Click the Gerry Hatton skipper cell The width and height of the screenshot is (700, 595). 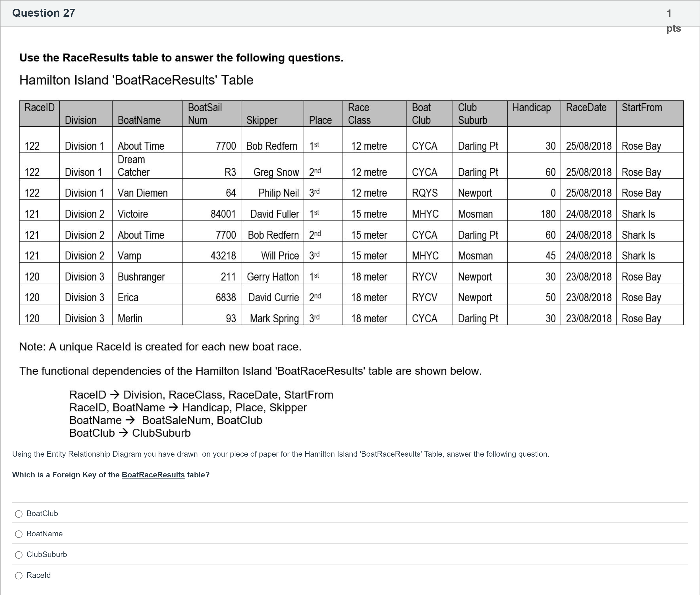(x=273, y=277)
